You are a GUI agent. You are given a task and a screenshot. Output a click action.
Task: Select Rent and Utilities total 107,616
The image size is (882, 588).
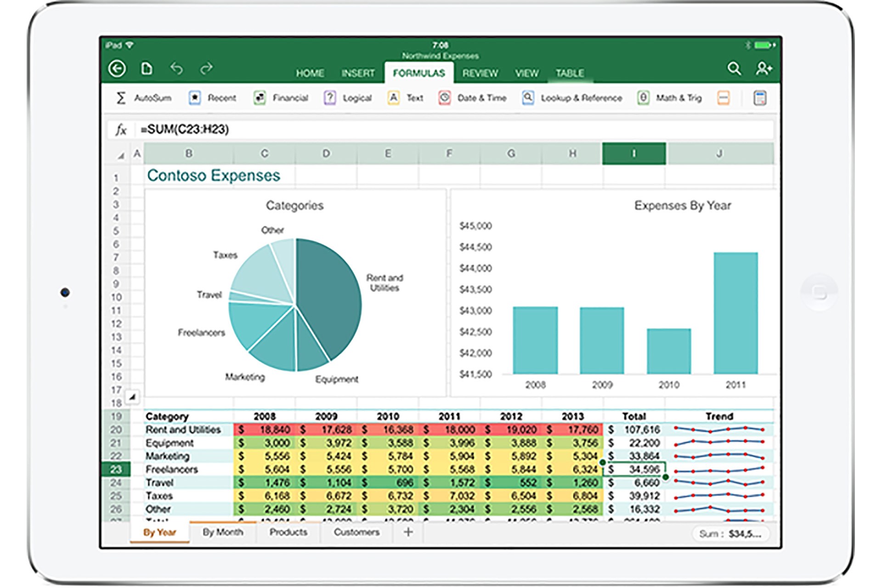click(x=634, y=430)
